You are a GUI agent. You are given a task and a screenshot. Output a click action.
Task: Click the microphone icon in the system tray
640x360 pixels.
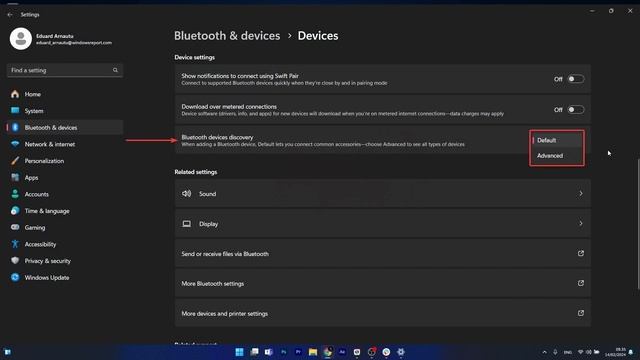(555, 352)
